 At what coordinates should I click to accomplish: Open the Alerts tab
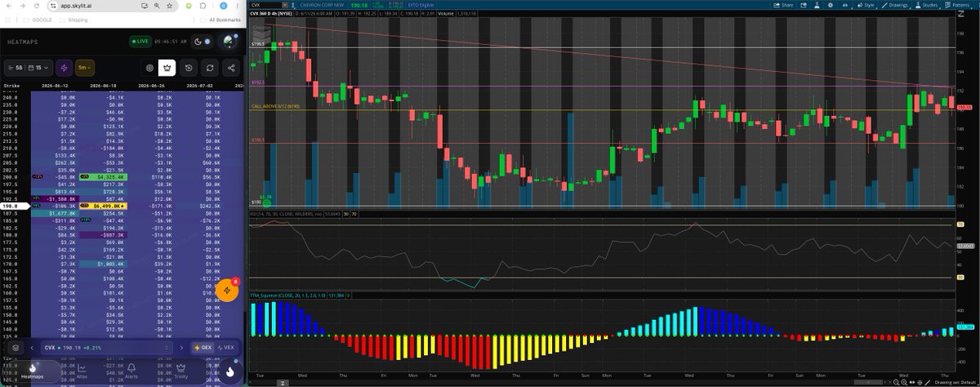[x=131, y=371]
